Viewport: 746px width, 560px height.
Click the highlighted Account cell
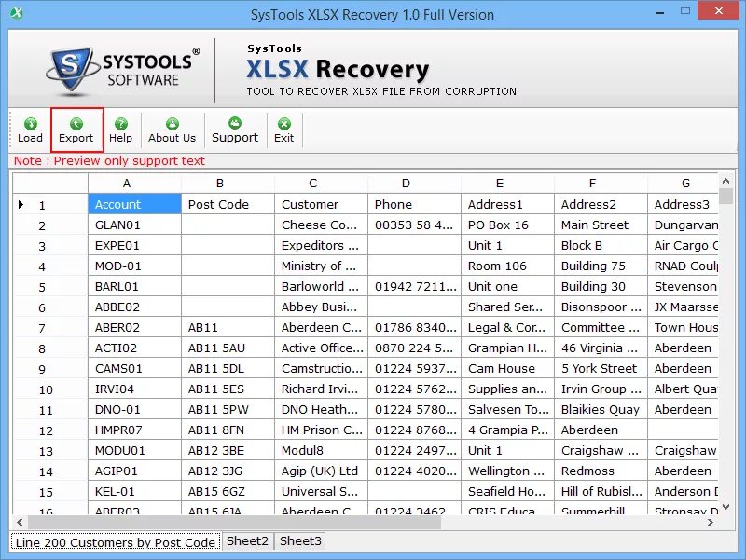pyautogui.click(x=134, y=204)
